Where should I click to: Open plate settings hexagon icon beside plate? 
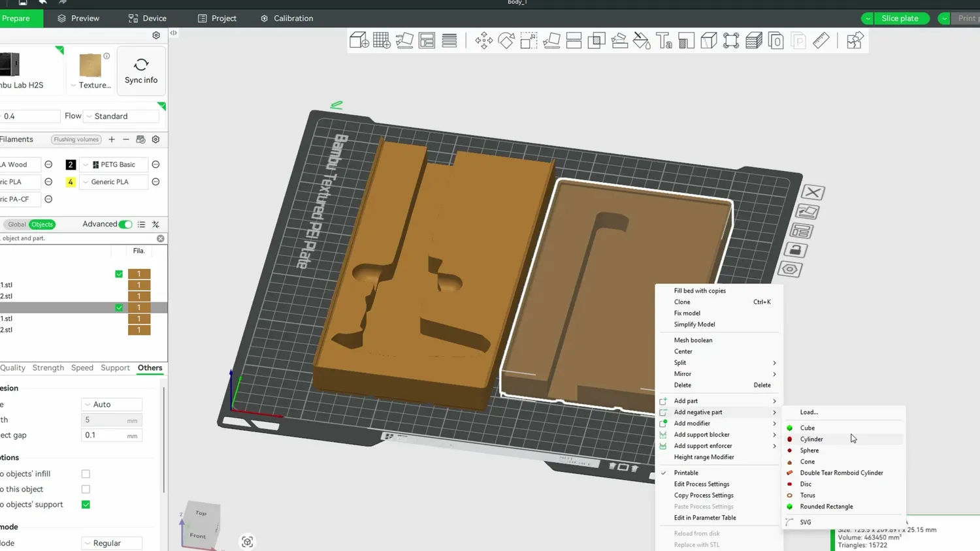tap(790, 269)
